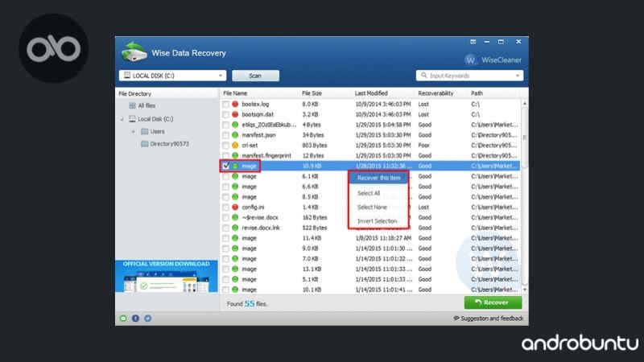This screenshot has width=644, height=362.
Task: Click the scroll-up arrow of the file list
Action: [x=525, y=104]
